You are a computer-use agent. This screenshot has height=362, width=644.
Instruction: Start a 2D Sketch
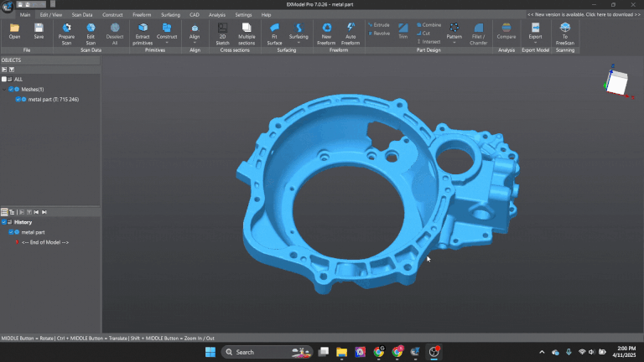[222, 32]
